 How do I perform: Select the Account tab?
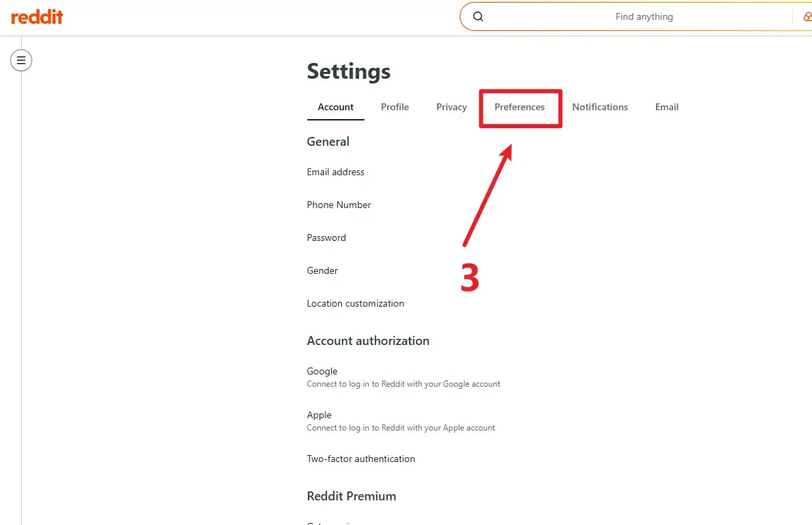pos(335,107)
